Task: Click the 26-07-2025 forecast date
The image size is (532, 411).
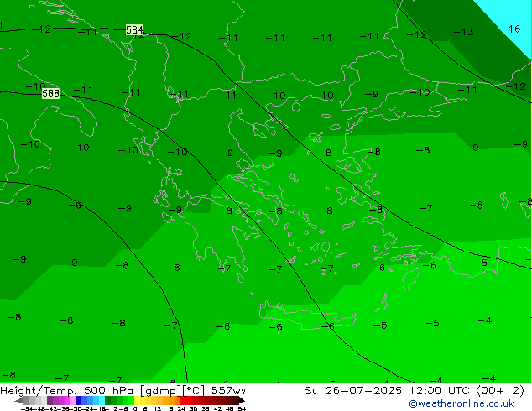Action: [x=363, y=391]
